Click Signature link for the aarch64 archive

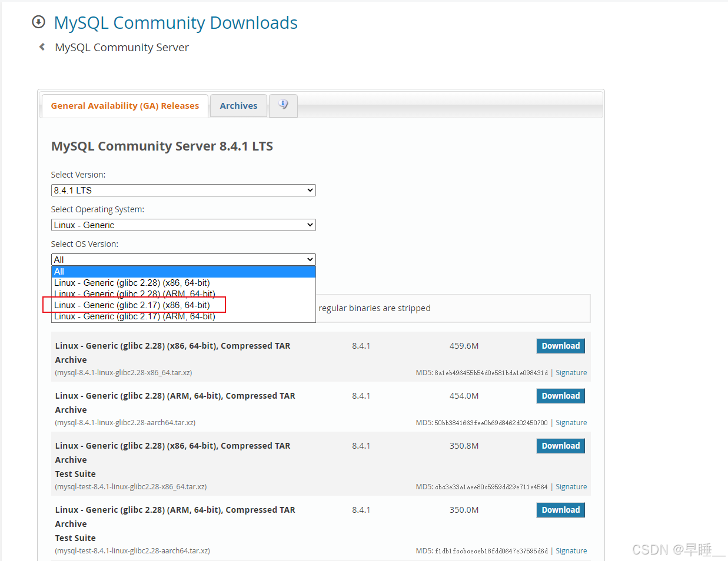pos(571,422)
